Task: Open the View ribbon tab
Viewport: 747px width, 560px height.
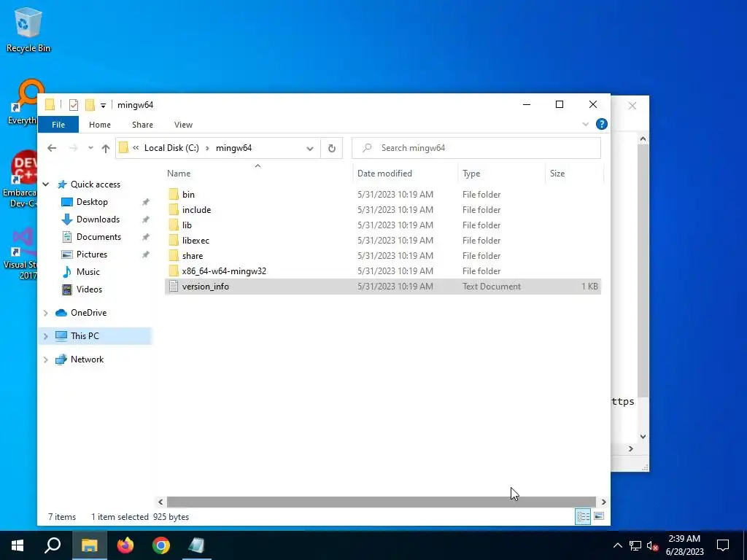Action: click(183, 125)
